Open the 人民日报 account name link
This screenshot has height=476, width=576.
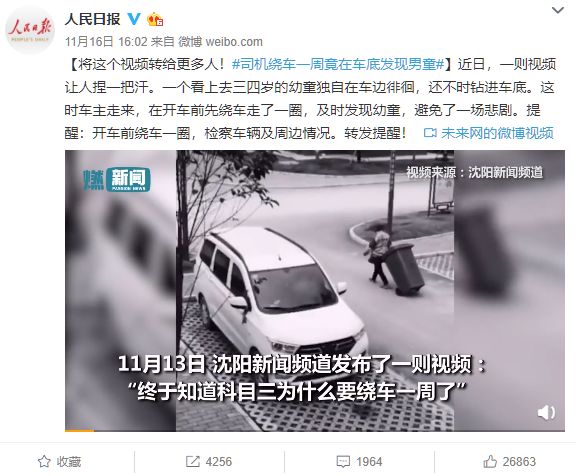pyautogui.click(x=93, y=19)
